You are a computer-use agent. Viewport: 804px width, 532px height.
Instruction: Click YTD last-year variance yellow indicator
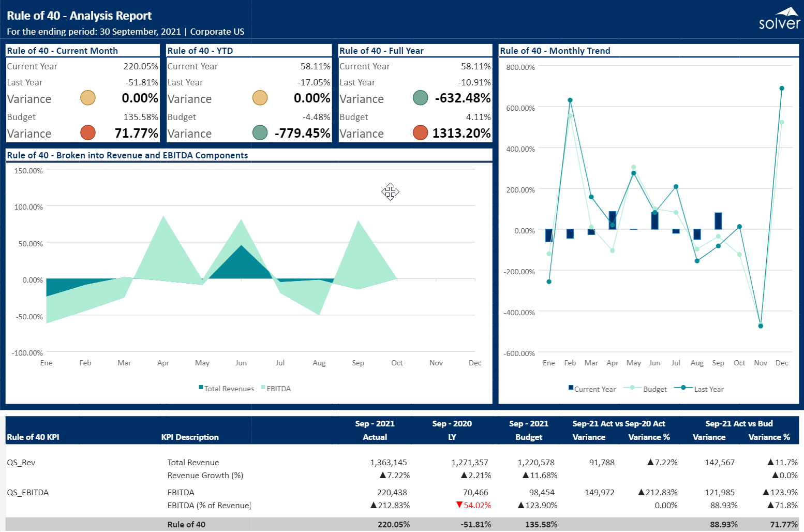(x=260, y=98)
